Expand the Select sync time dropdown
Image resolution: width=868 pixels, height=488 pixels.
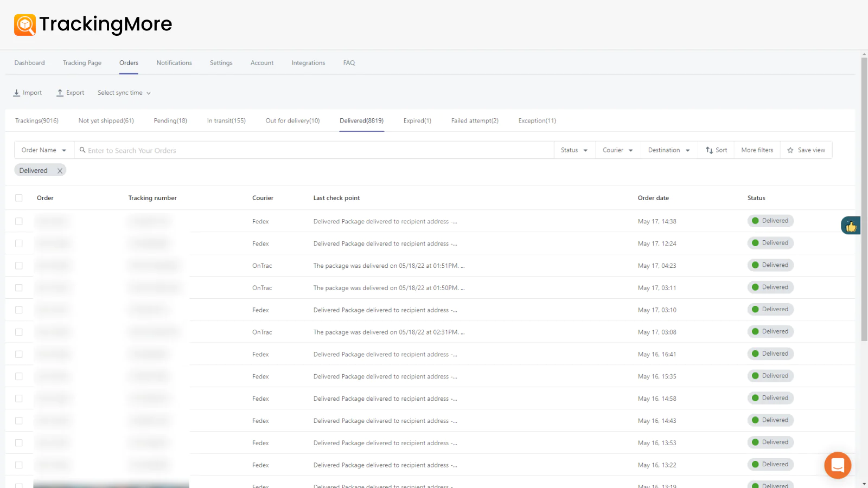point(124,93)
